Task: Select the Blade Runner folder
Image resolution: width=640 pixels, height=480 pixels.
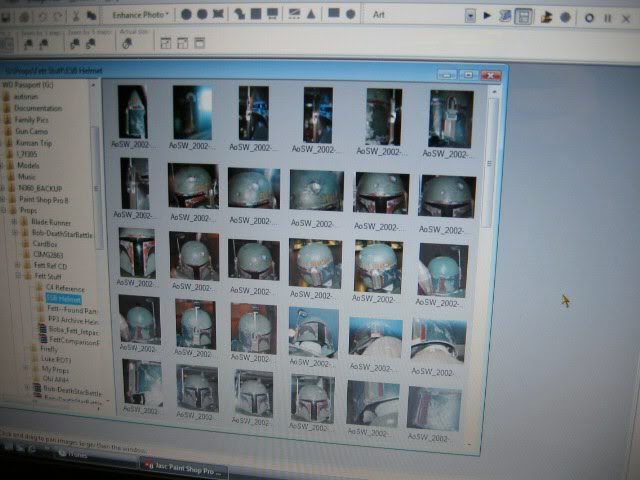Action: point(51,222)
